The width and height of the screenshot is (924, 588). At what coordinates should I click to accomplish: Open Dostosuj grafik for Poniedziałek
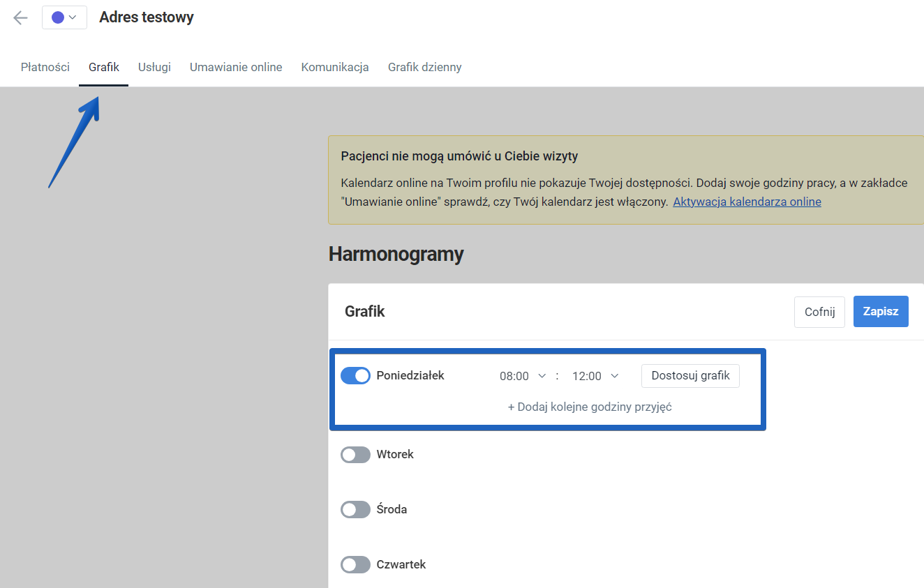(690, 375)
